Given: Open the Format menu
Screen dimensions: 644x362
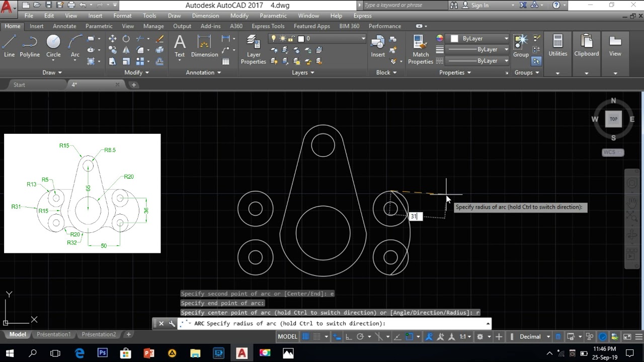Looking at the screenshot, I should [122, 16].
